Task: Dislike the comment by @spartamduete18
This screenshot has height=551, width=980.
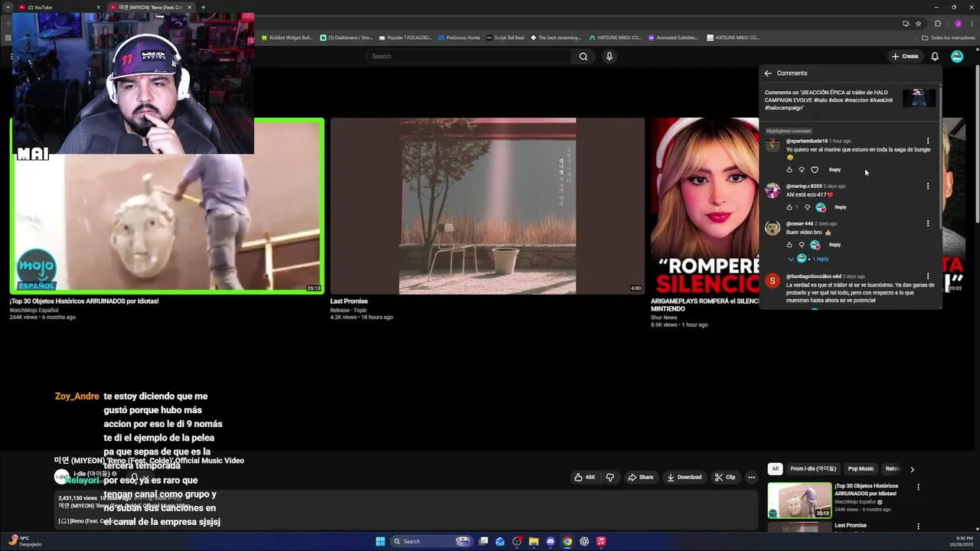Action: pos(802,170)
